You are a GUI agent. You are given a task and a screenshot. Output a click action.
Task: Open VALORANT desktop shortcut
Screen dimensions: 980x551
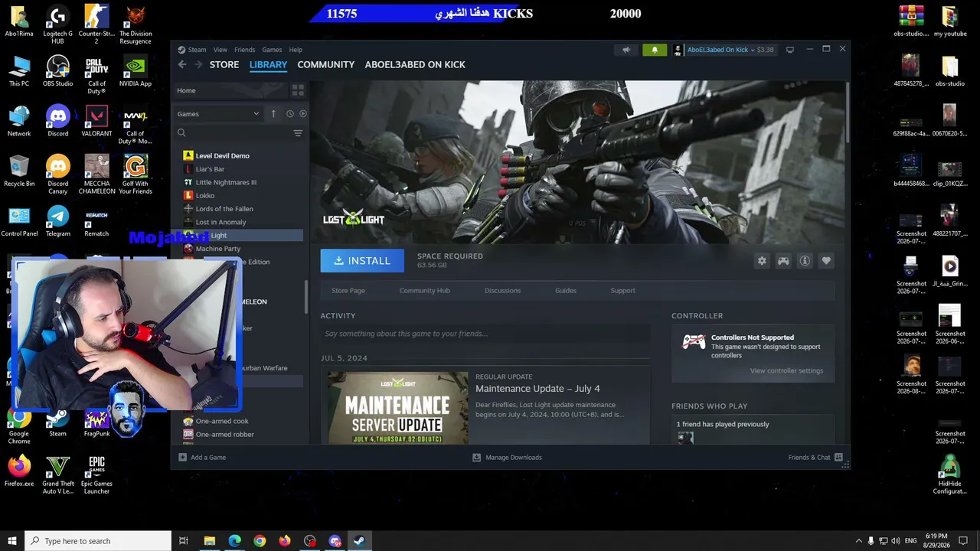96,121
